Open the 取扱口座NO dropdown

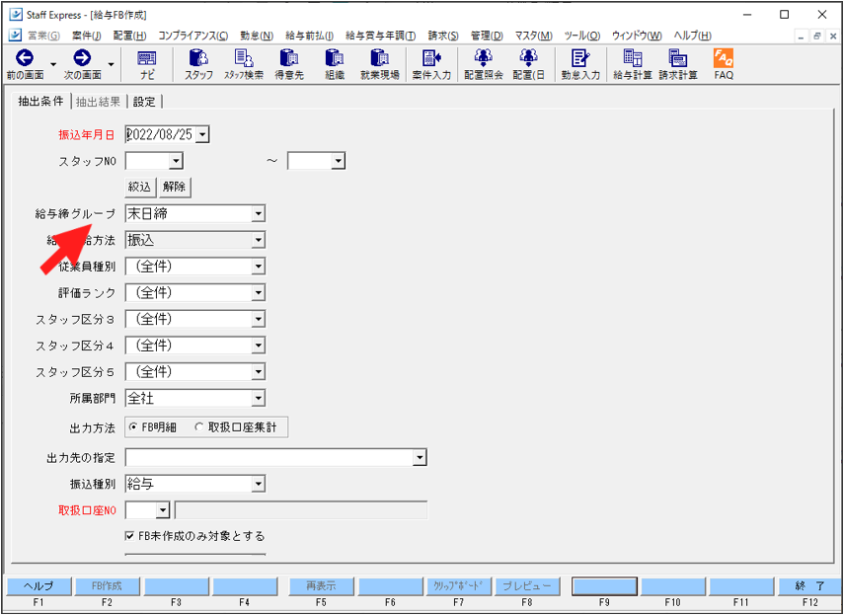click(162, 510)
